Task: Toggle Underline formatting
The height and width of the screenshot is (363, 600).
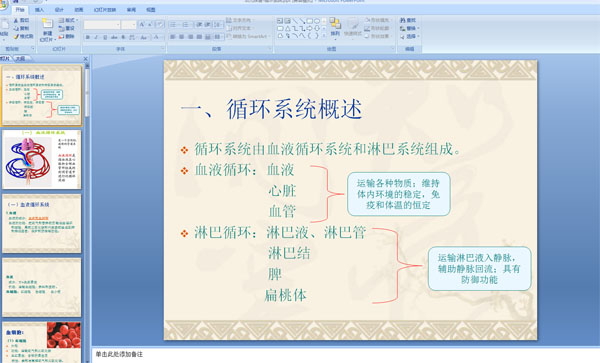Action: (105, 37)
